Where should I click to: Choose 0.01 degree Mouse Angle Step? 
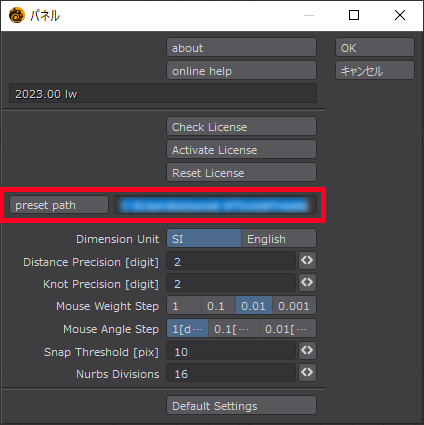287,329
